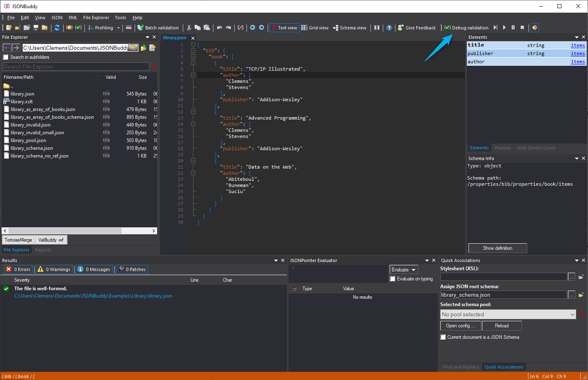Viewport: 588px width, 380px height.
Task: Click the items link in the title row
Action: [x=578, y=45]
